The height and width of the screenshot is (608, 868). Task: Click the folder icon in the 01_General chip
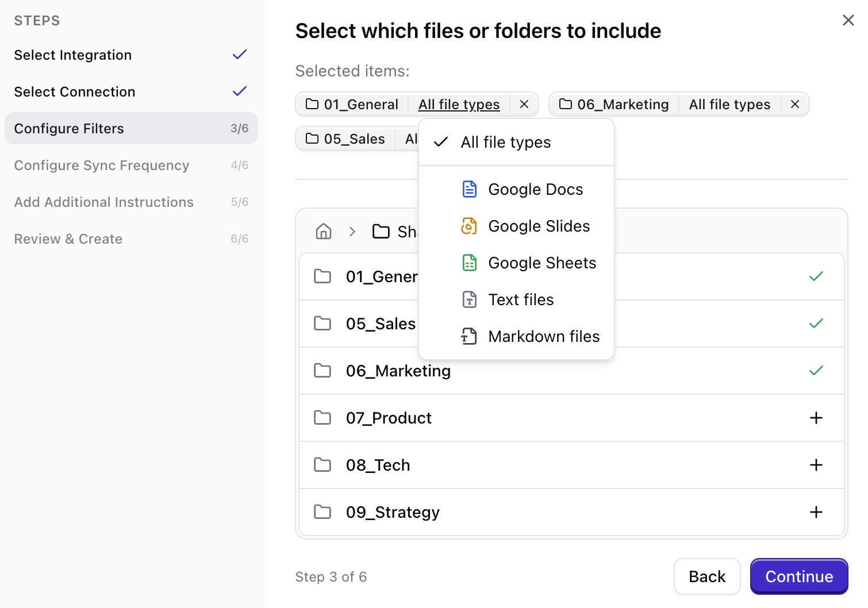tap(312, 104)
